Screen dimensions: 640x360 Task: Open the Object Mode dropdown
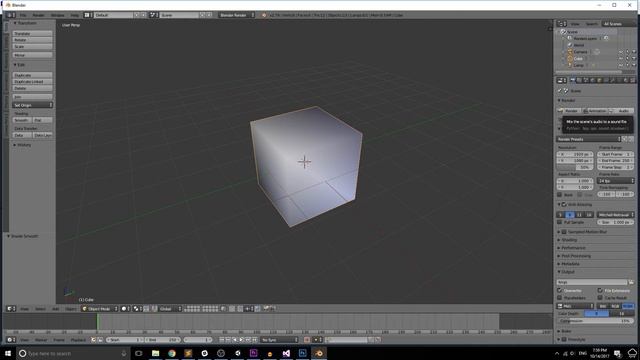[x=100, y=309]
